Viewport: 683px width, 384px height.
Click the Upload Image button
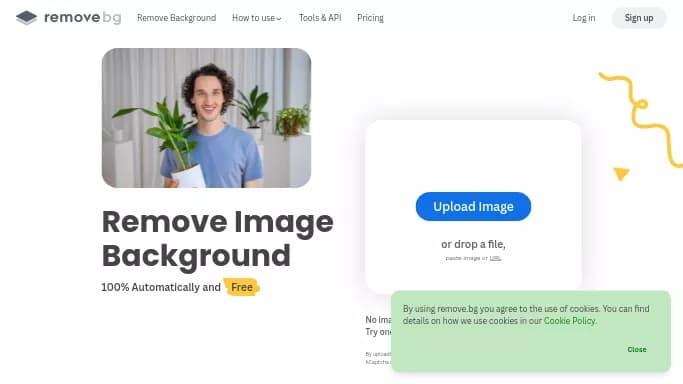point(473,206)
